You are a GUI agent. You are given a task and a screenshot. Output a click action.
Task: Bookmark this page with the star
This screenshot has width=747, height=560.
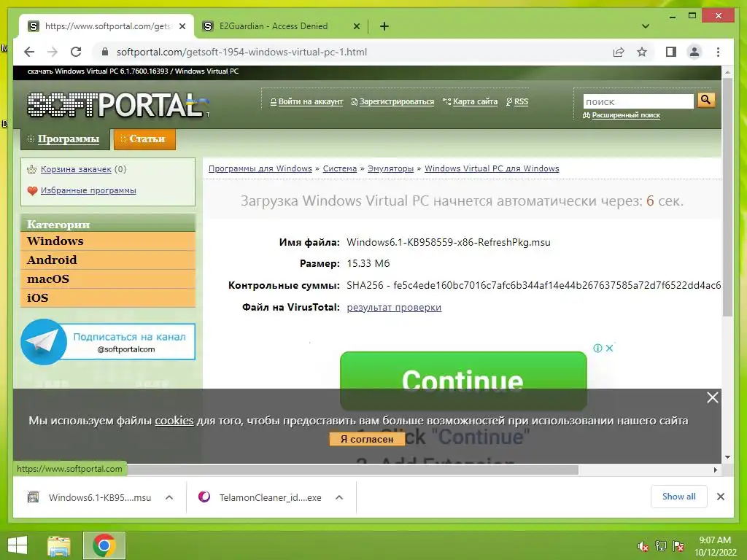click(642, 52)
